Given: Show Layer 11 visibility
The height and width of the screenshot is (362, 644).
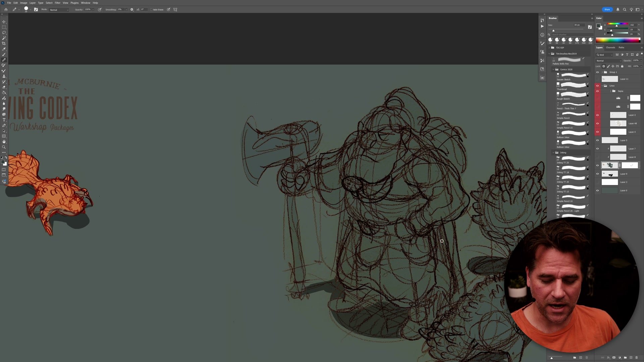Looking at the screenshot, I should (x=597, y=79).
